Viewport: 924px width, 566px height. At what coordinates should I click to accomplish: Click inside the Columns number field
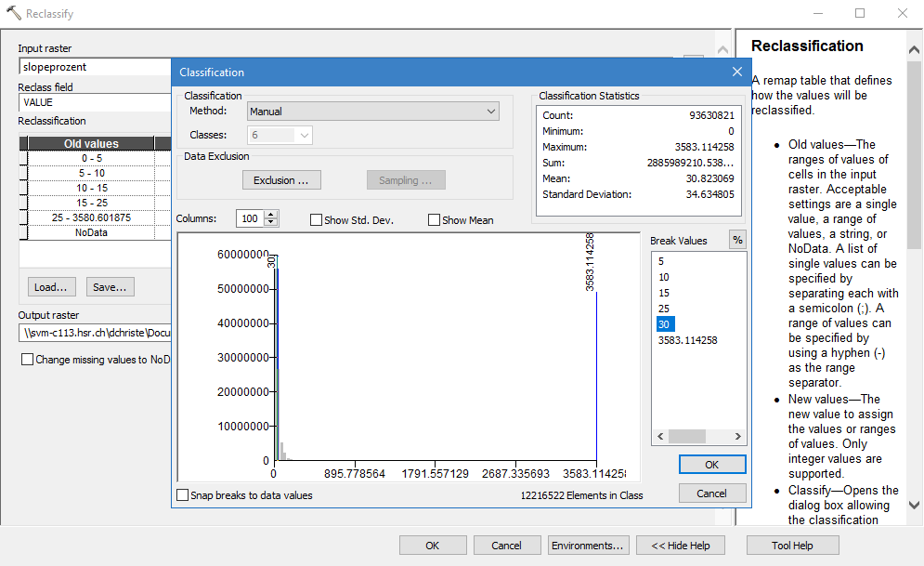pyautogui.click(x=249, y=219)
